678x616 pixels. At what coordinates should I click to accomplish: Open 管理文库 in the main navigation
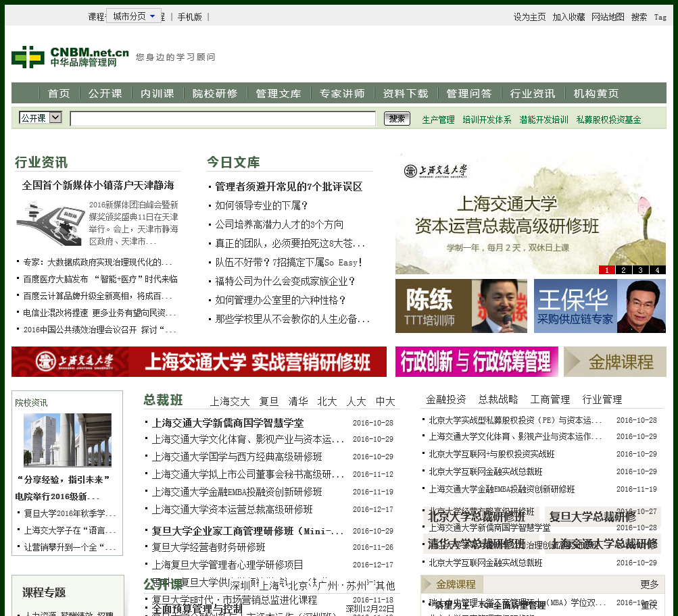tap(279, 93)
